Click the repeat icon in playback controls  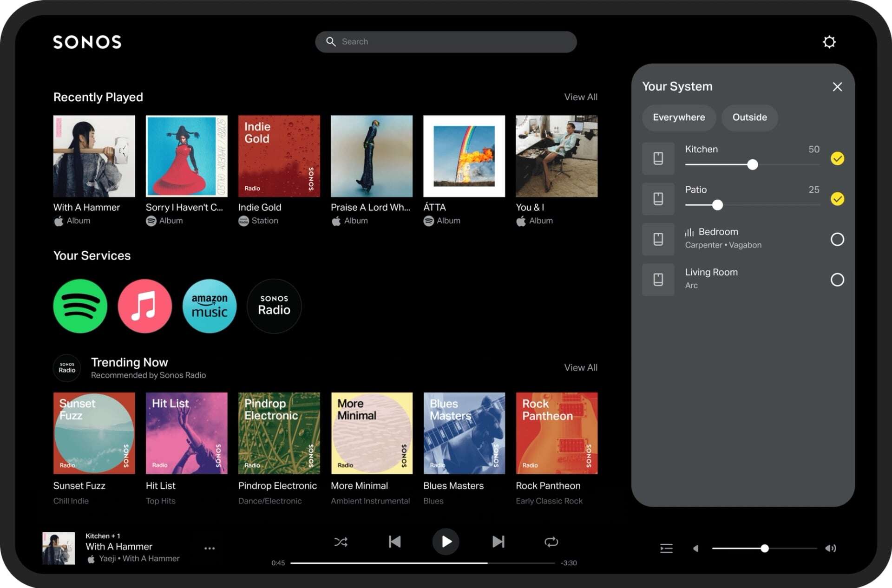[x=551, y=542]
